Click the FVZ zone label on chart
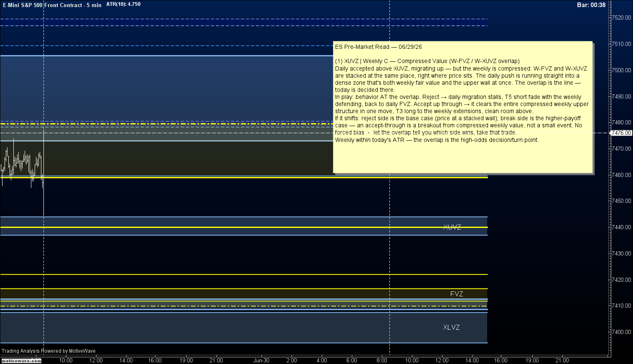 click(x=457, y=294)
